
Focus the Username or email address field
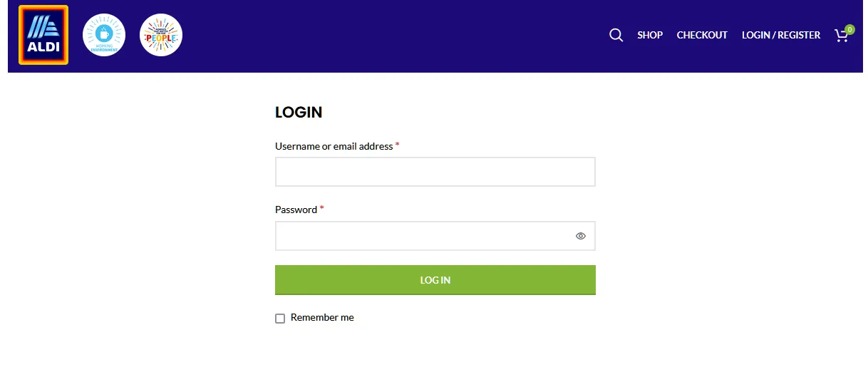pyautogui.click(x=435, y=172)
